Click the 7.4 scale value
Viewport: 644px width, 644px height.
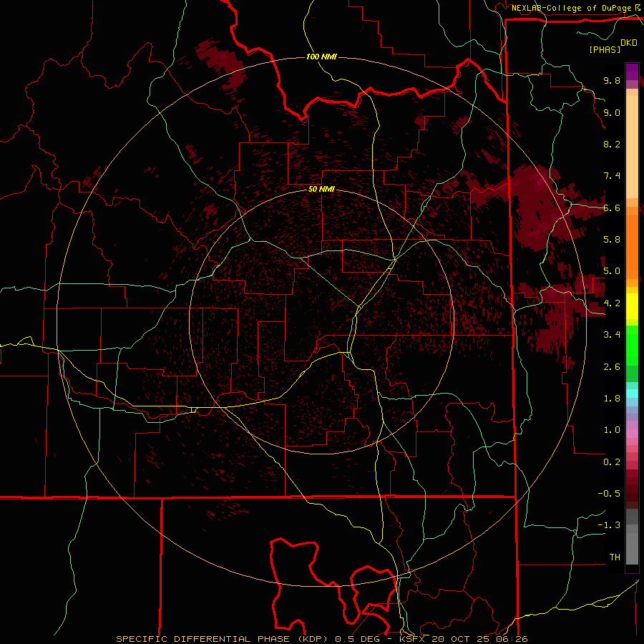pyautogui.click(x=612, y=176)
